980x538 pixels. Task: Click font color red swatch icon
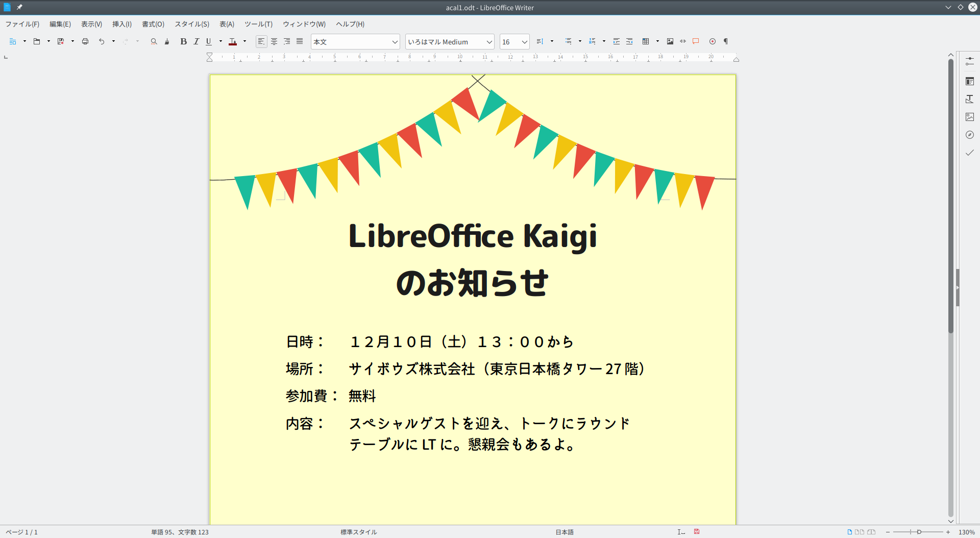(x=233, y=41)
